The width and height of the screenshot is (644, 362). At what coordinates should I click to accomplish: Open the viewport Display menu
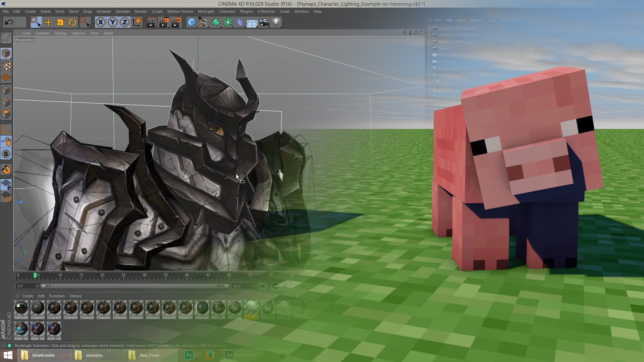point(60,33)
